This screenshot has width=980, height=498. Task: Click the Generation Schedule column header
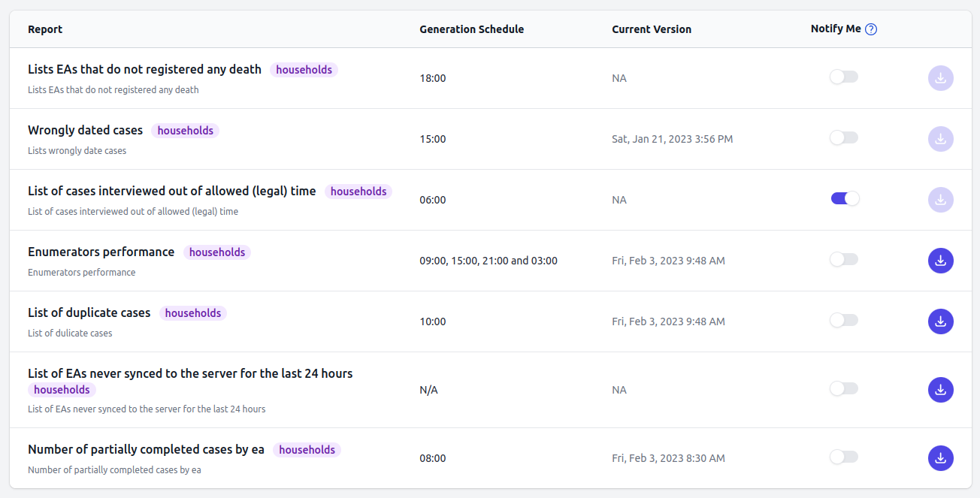click(472, 29)
